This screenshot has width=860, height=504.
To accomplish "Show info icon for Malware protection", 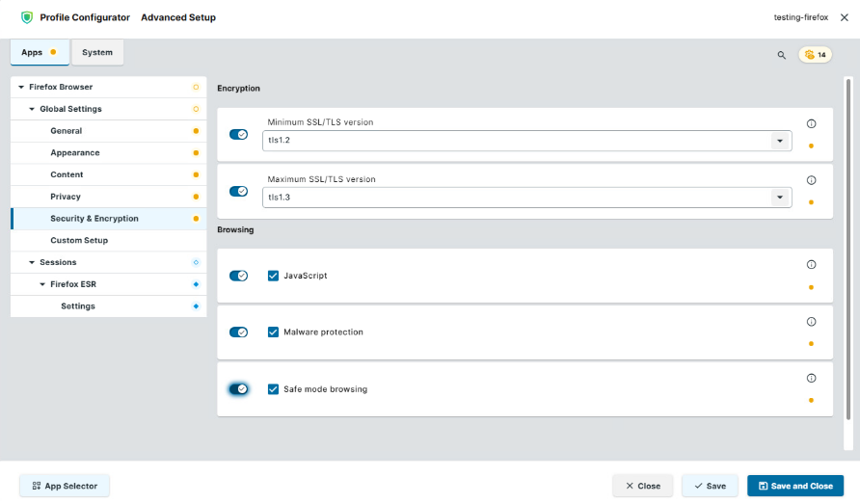I will (x=811, y=322).
